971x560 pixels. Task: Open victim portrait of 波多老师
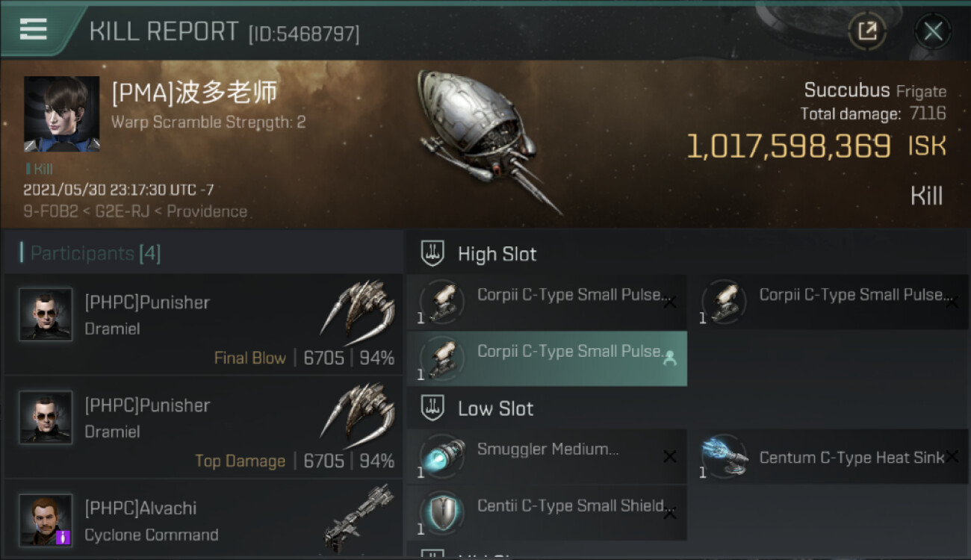(x=61, y=113)
